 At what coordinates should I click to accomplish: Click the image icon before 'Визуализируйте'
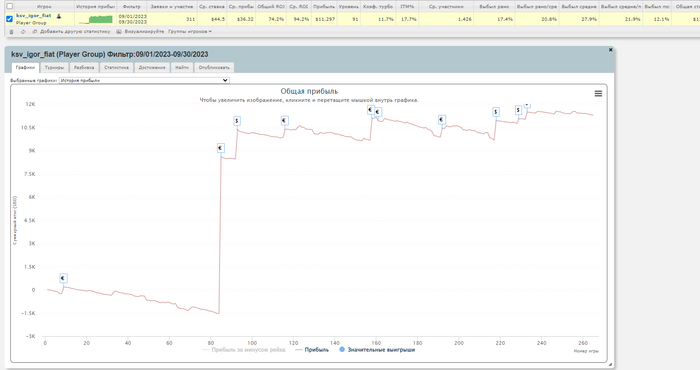point(119,32)
